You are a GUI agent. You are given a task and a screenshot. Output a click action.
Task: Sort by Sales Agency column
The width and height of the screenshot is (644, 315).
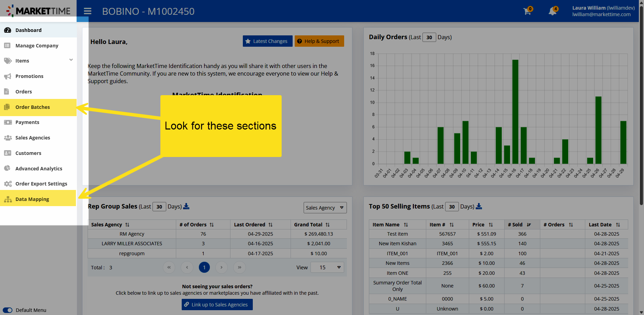click(127, 225)
